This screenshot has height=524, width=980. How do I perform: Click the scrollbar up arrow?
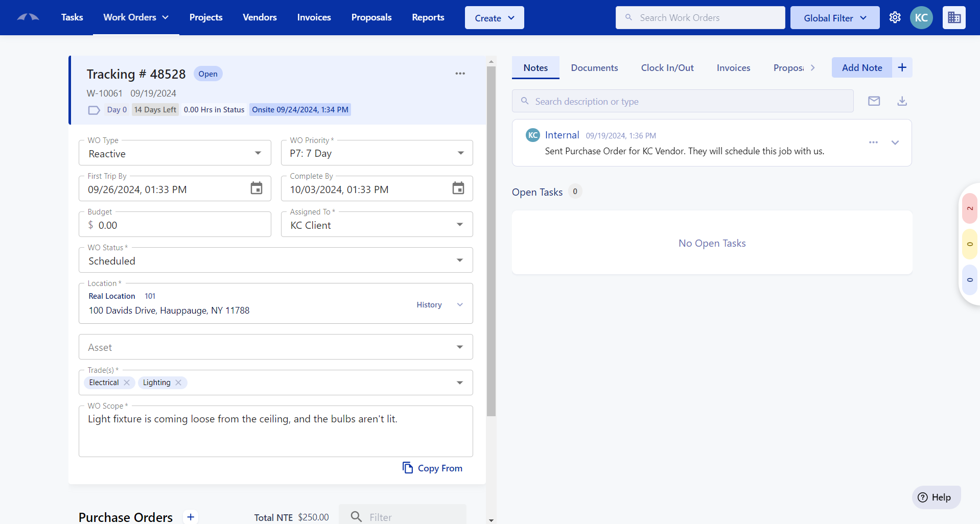pyautogui.click(x=491, y=61)
